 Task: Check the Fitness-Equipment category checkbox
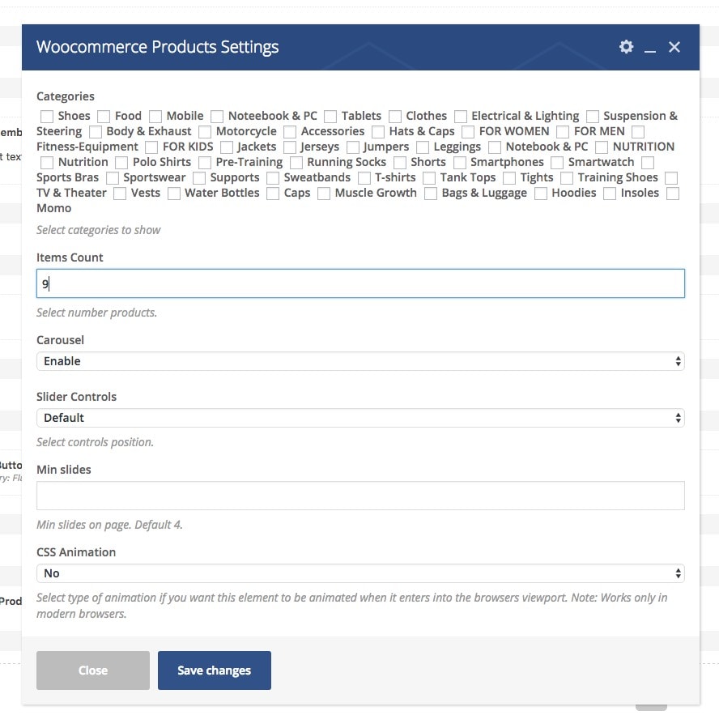tap(638, 132)
